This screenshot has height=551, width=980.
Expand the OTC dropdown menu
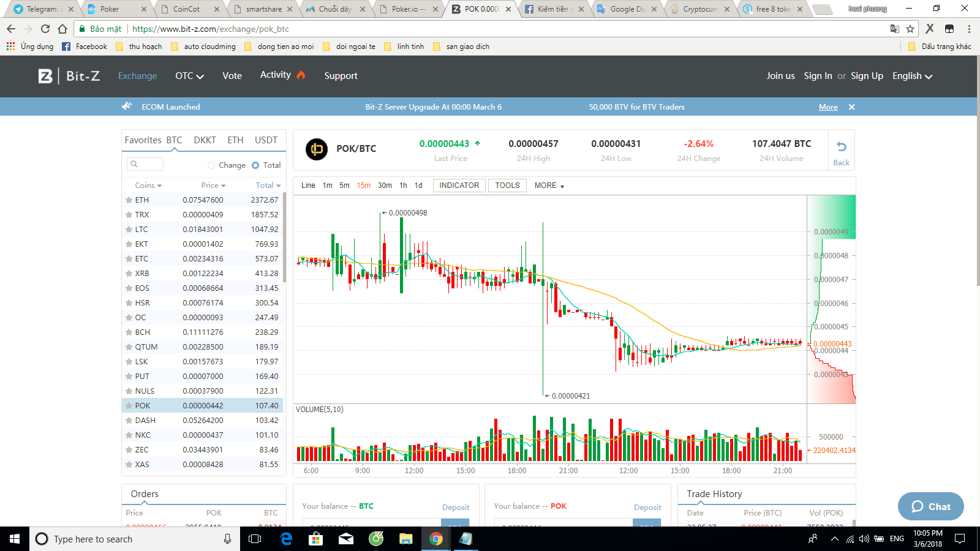point(189,76)
